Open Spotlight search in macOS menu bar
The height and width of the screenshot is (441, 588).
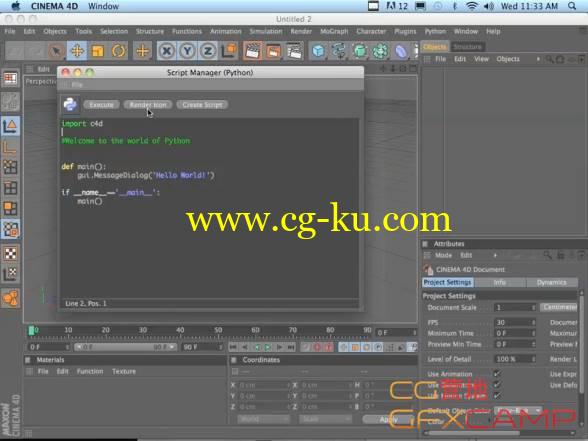572,6
